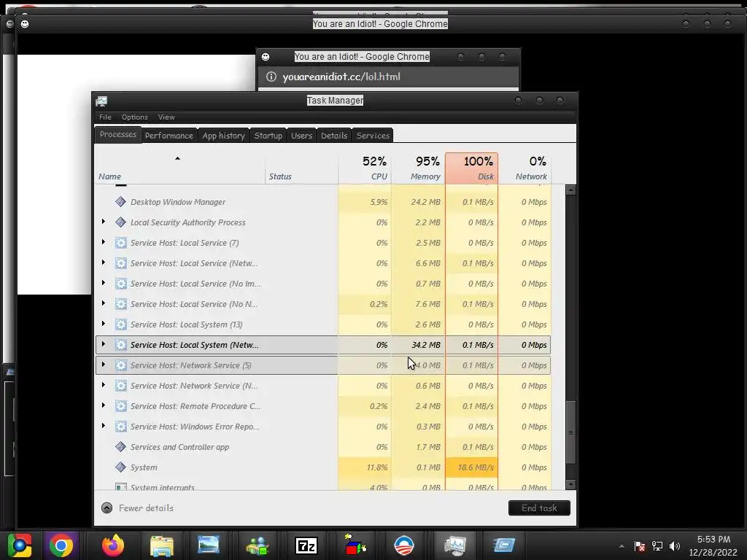Switch to the Users tab

click(x=301, y=136)
